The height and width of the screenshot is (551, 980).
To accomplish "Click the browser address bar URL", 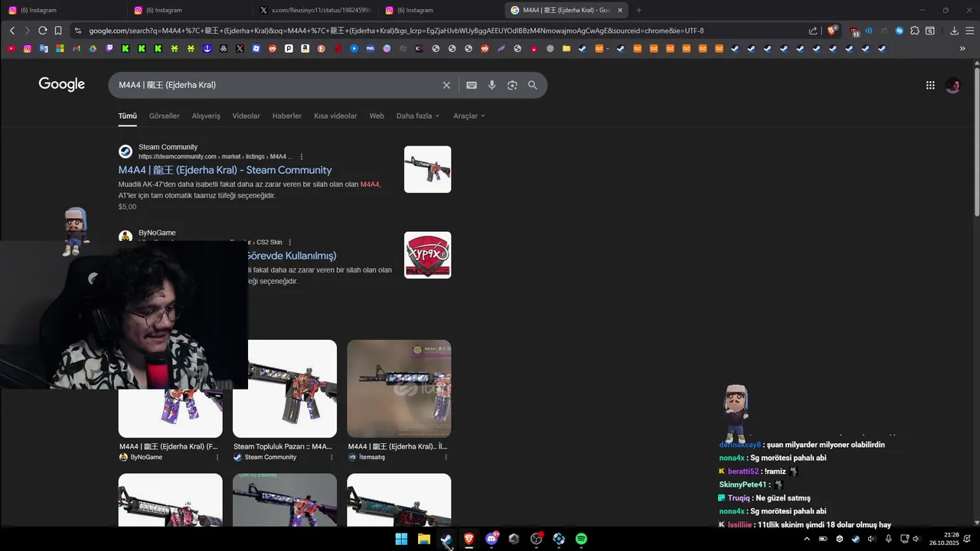I will click(x=396, y=31).
